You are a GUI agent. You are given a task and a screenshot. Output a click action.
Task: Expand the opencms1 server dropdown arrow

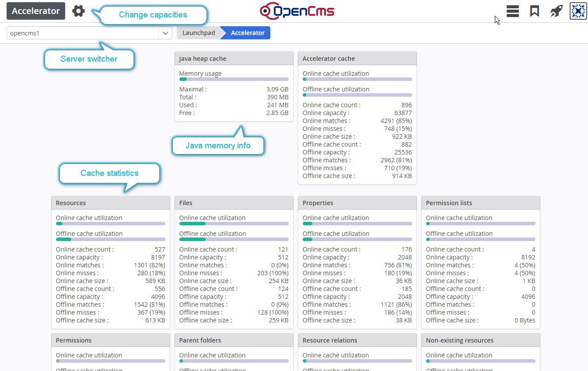[165, 33]
